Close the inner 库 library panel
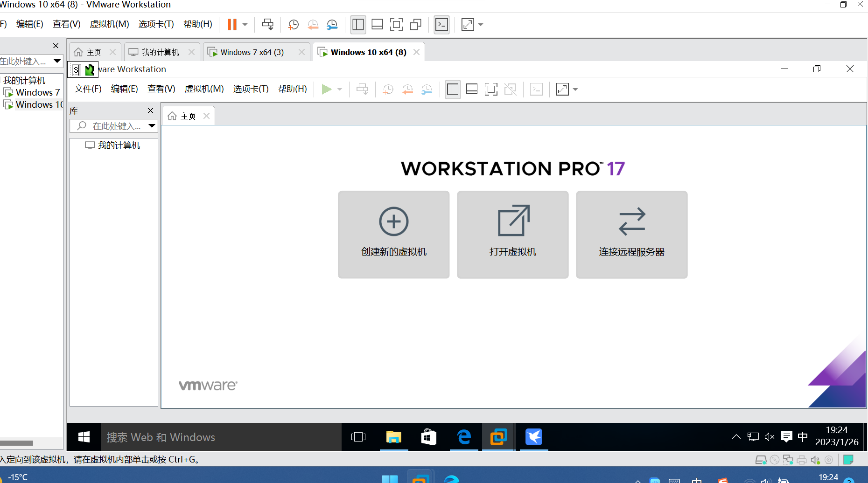 [150, 110]
